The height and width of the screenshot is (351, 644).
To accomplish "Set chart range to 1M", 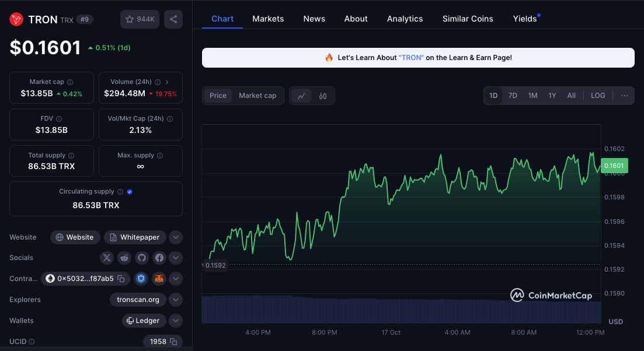I will [x=532, y=96].
